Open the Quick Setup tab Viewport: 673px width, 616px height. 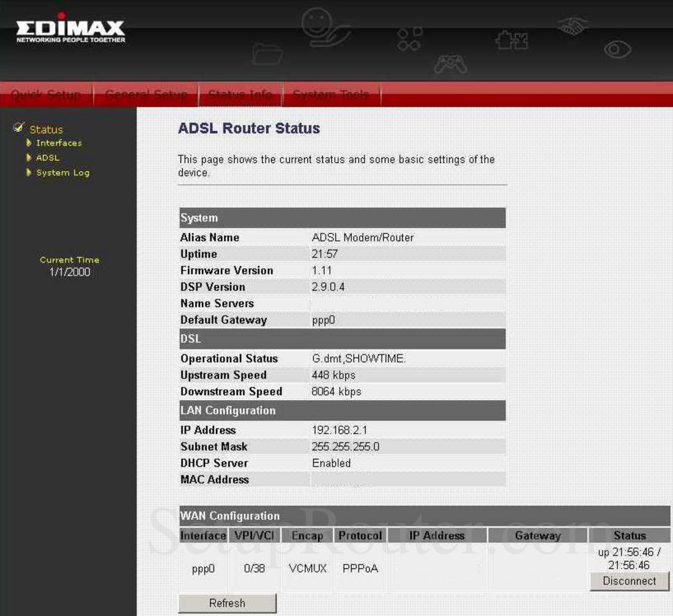point(46,94)
